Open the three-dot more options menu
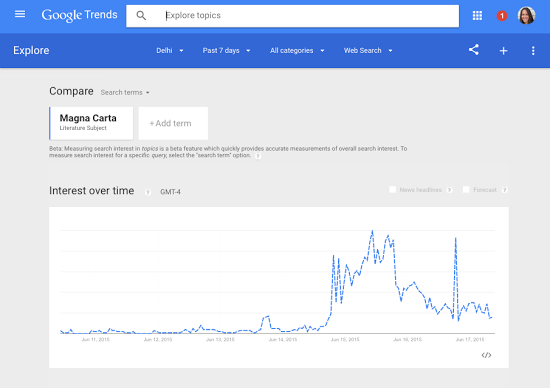Viewport: 550px width, 388px height. 533,51
